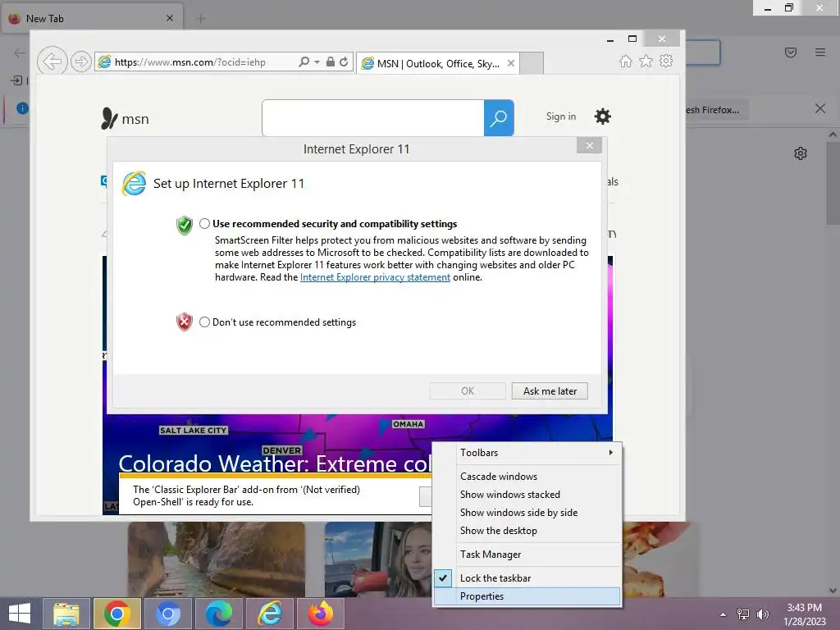The width and height of the screenshot is (840, 630).
Task: Select the MSN | Outlook, Office tab
Action: 438,63
